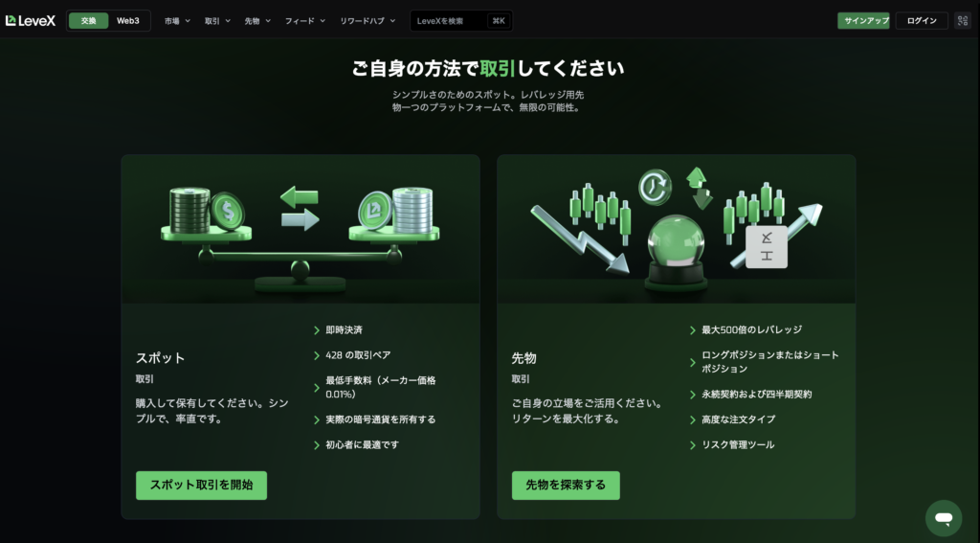The width and height of the screenshot is (980, 543).
Task: Click the LeveX logo
Action: (31, 21)
